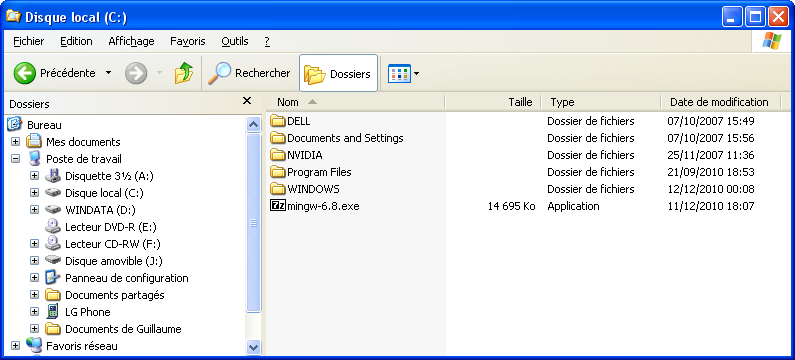Click the Lecteur DVD-R (E:) disc icon

53,226
